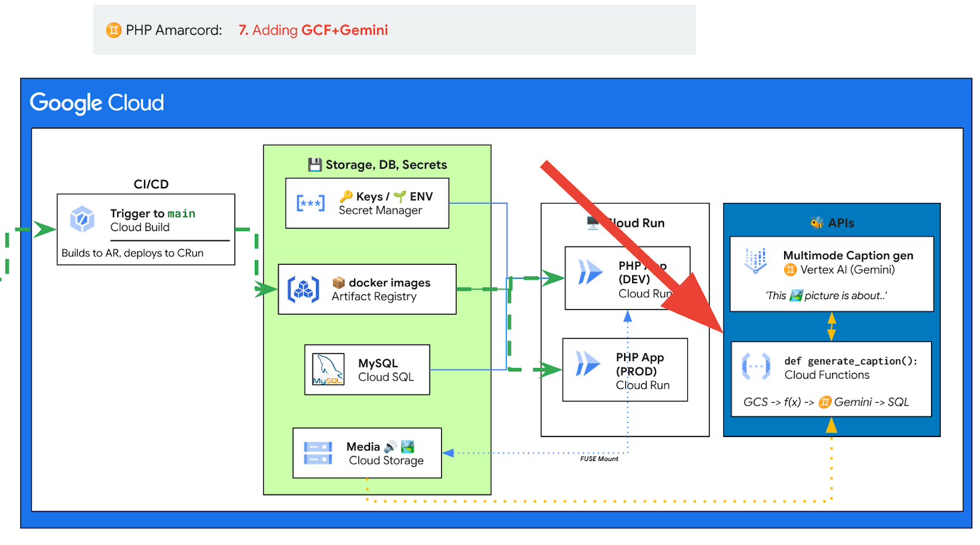Click the yellow double arrow between API boxes
This screenshot has width=980, height=545.
point(831,326)
